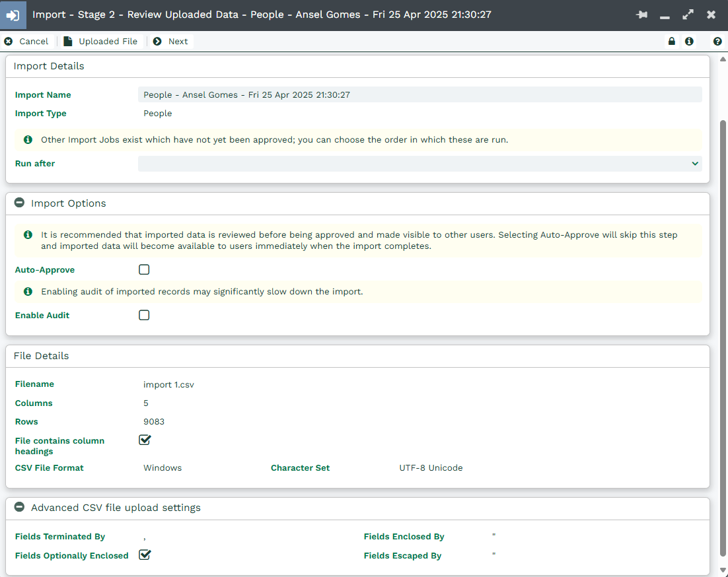728x577 pixels.
Task: Click the Character Set label
Action: [301, 467]
